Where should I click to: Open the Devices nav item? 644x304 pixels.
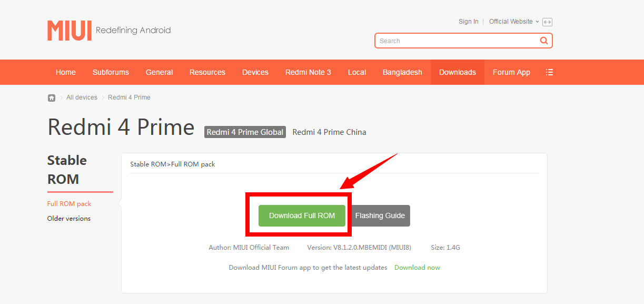coord(255,72)
